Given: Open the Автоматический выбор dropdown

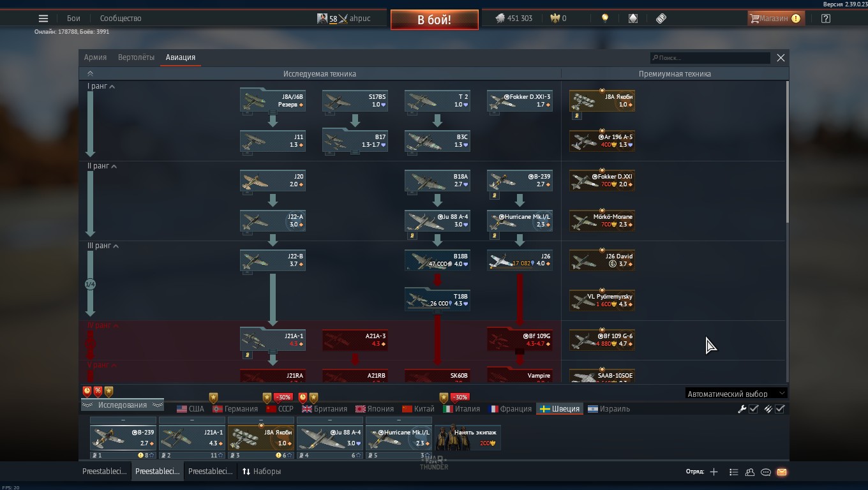Looking at the screenshot, I should tap(736, 394).
